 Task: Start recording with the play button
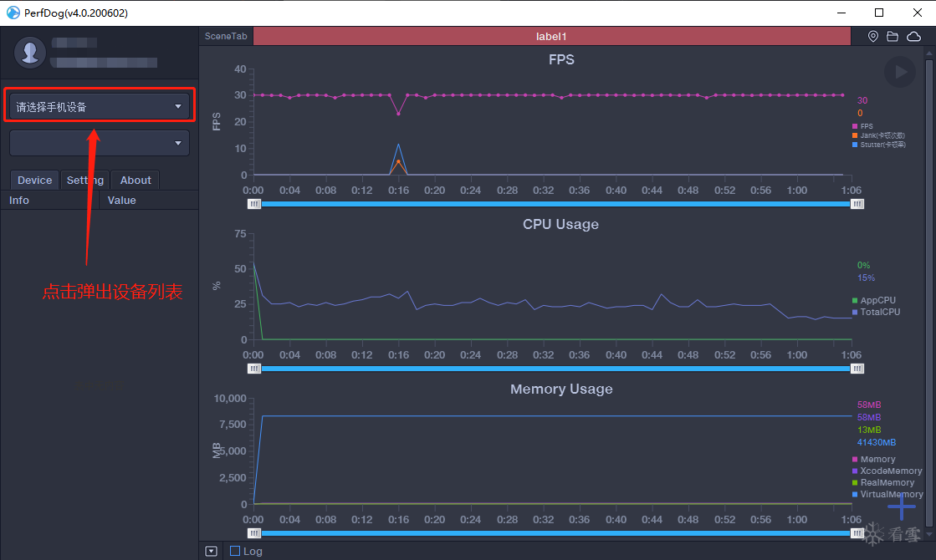(x=899, y=72)
